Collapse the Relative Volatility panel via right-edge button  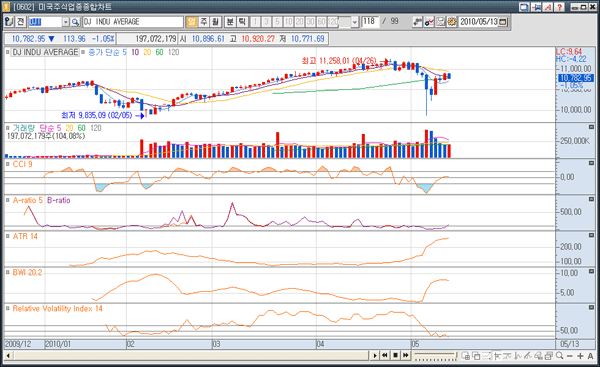coord(591,307)
